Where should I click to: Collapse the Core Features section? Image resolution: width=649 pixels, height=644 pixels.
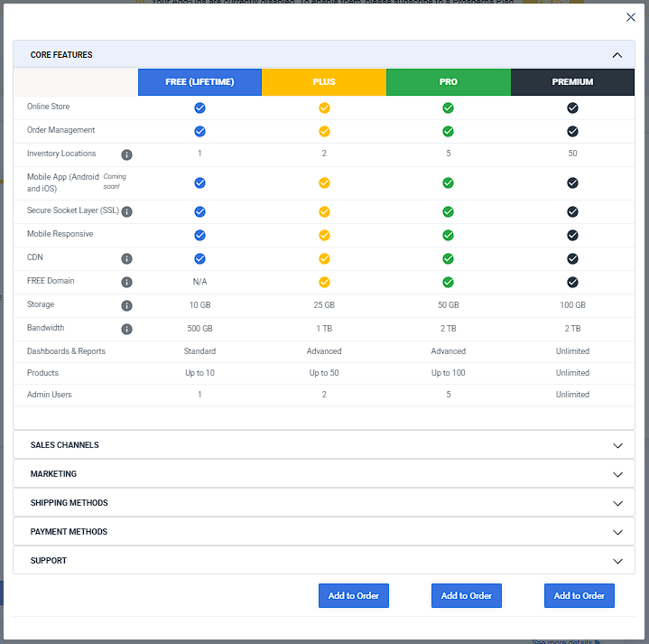pos(617,55)
